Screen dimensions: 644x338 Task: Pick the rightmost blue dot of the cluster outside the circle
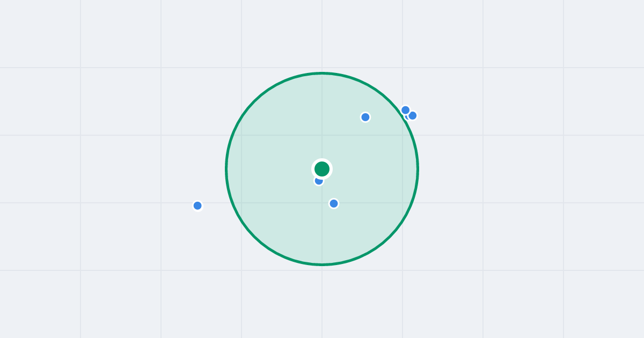click(412, 115)
